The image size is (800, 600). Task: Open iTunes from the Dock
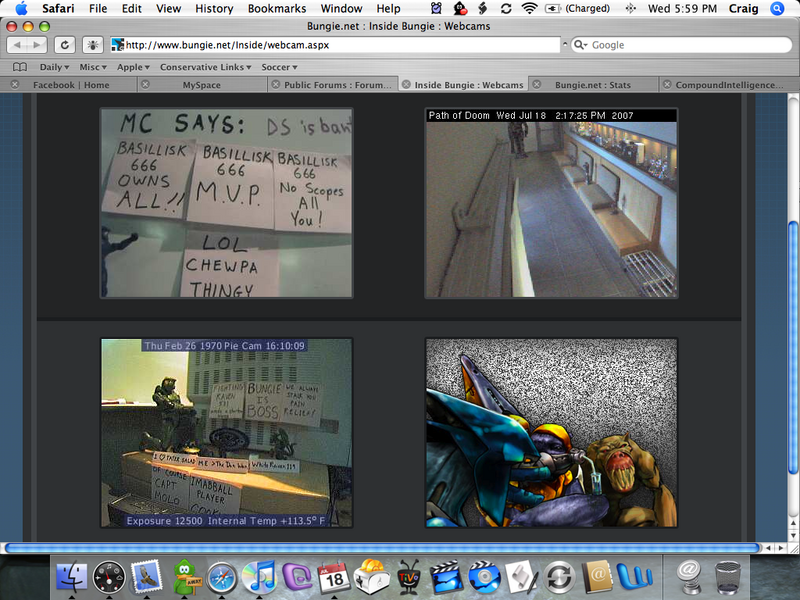tap(260, 576)
